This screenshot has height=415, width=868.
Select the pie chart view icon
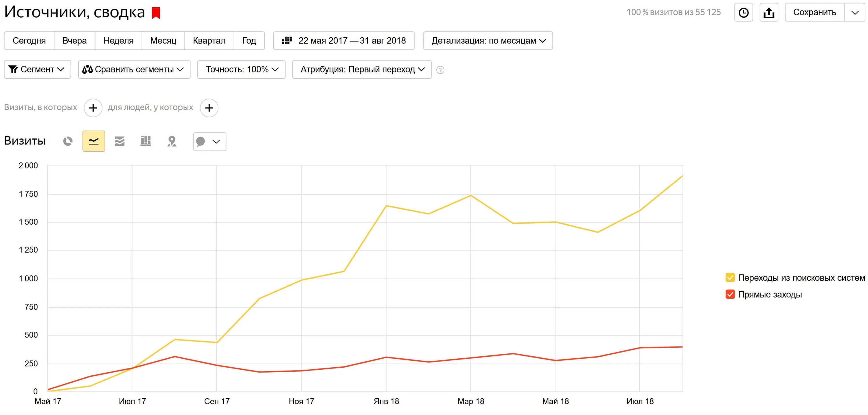(68, 141)
